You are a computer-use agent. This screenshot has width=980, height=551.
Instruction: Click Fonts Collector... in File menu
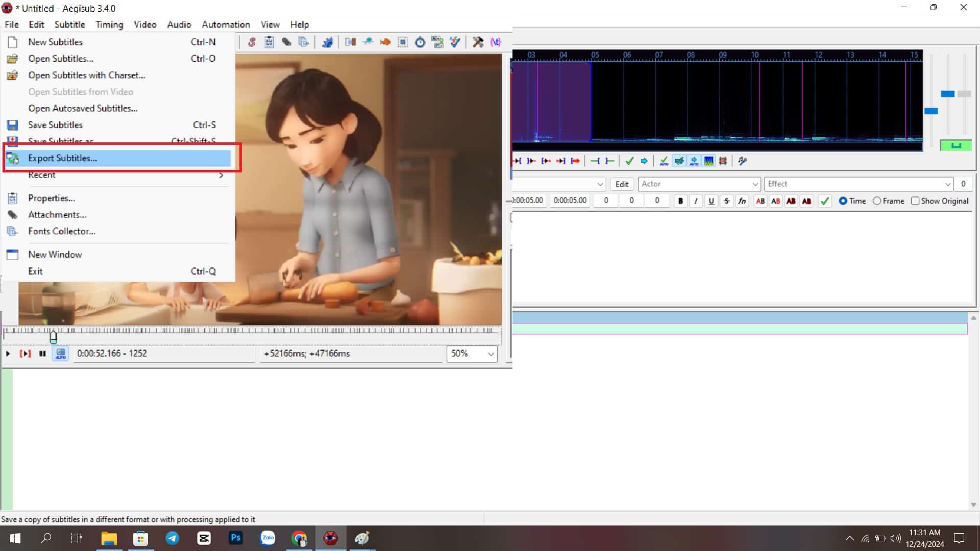pyautogui.click(x=117, y=231)
